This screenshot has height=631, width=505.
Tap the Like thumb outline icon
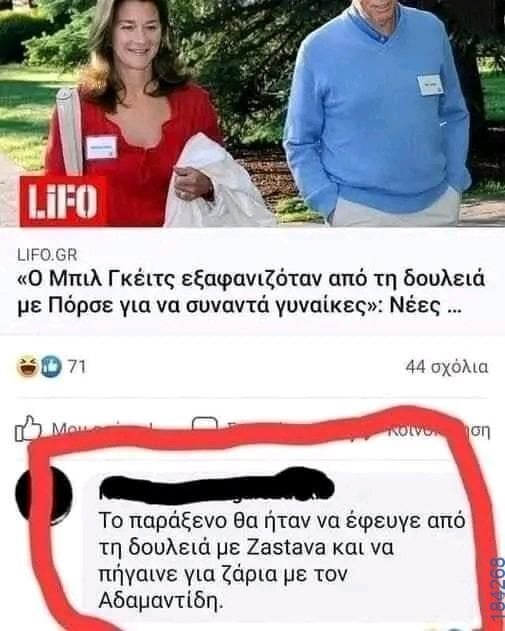pyautogui.click(x=28, y=429)
